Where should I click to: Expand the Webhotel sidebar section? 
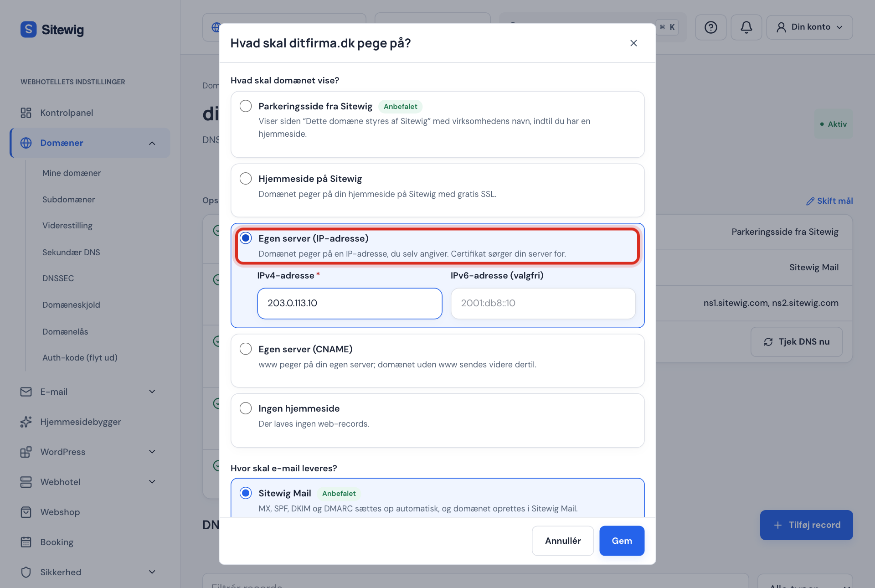click(152, 482)
